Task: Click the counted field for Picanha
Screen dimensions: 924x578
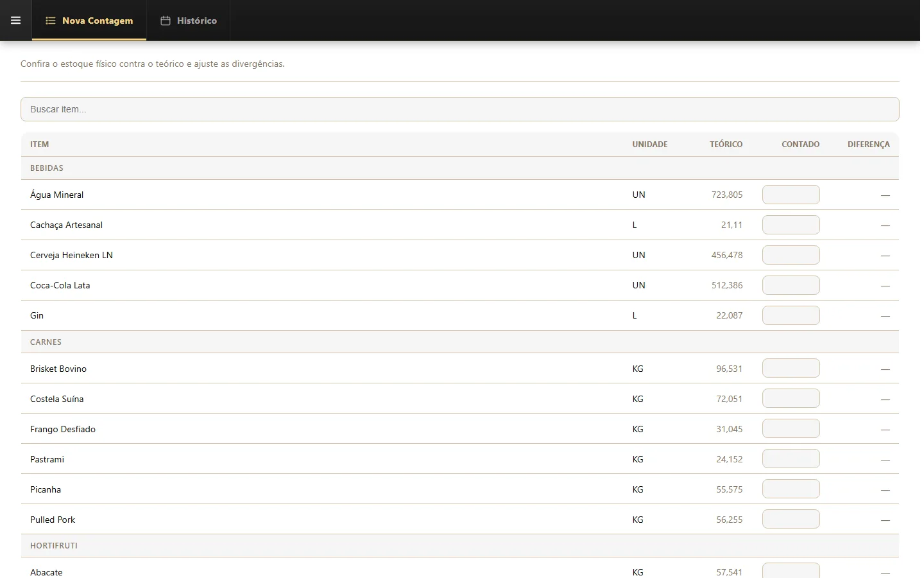Action: [791, 489]
